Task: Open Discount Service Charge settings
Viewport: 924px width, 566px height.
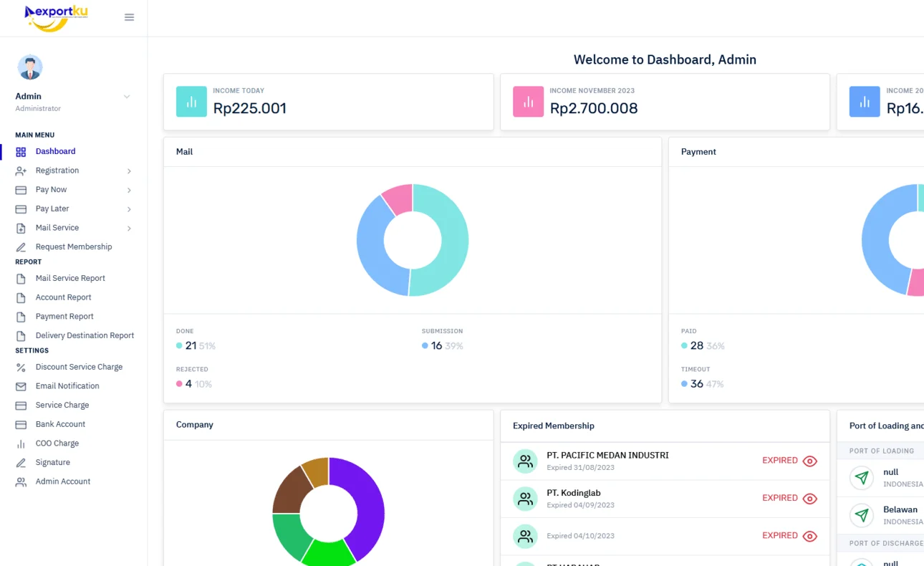Action: click(x=79, y=367)
